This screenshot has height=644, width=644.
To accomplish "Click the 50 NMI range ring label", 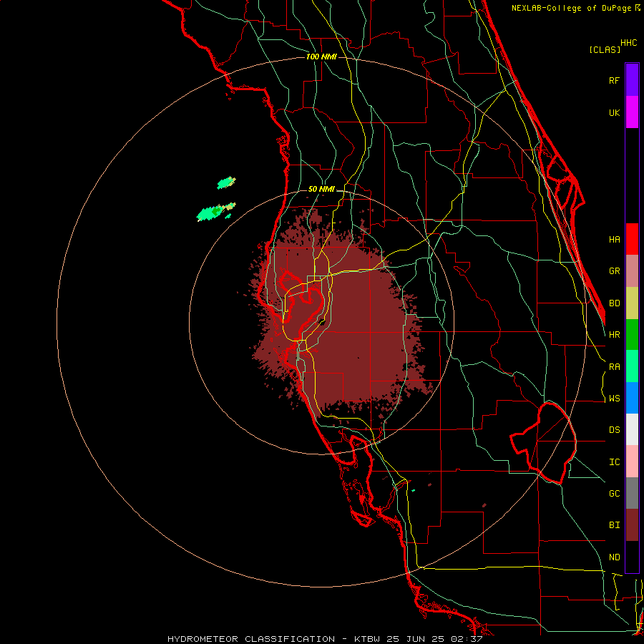I will tap(321, 189).
